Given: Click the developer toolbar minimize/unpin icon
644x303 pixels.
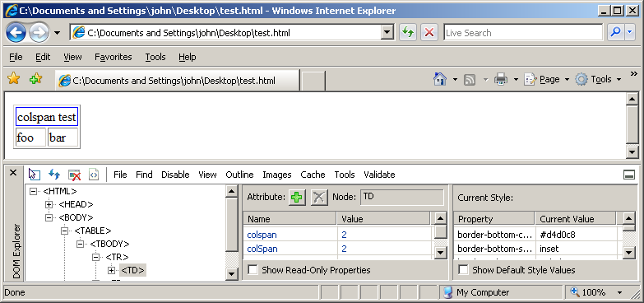Looking at the screenshot, I should (x=629, y=175).
